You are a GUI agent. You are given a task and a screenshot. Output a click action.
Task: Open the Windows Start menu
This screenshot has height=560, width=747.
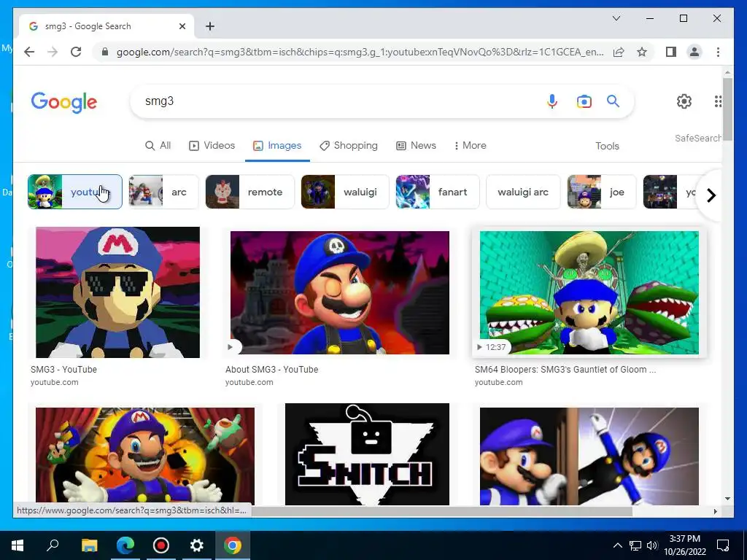point(18,545)
